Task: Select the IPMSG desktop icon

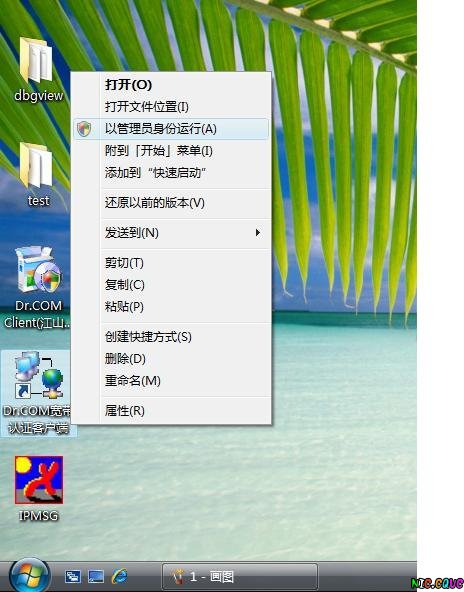Action: click(x=39, y=479)
